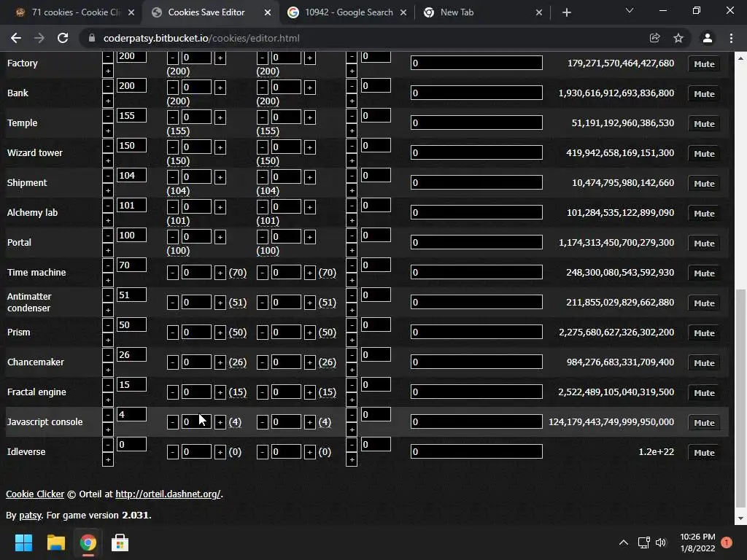Open the notification badge in the taskbar
The width and height of the screenshot is (747, 560).
coord(727,542)
